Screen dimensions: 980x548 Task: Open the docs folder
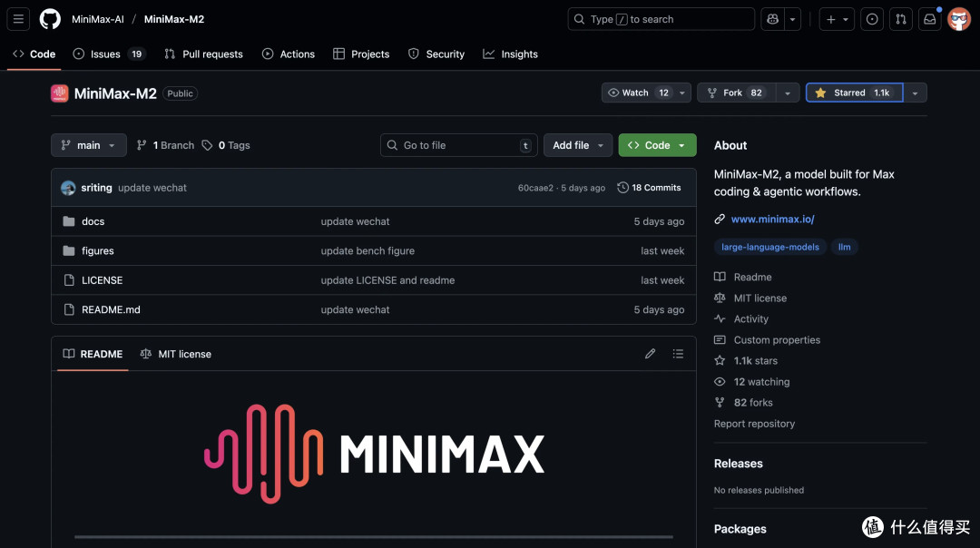[x=93, y=221]
